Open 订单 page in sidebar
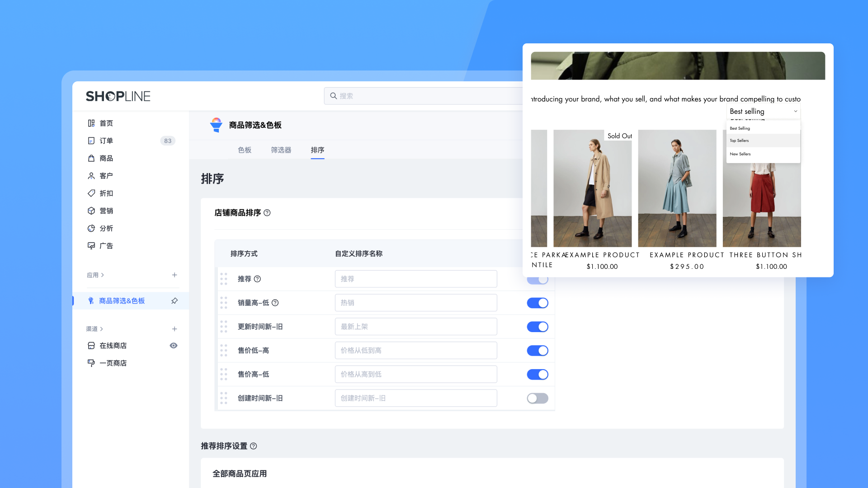 (106, 141)
